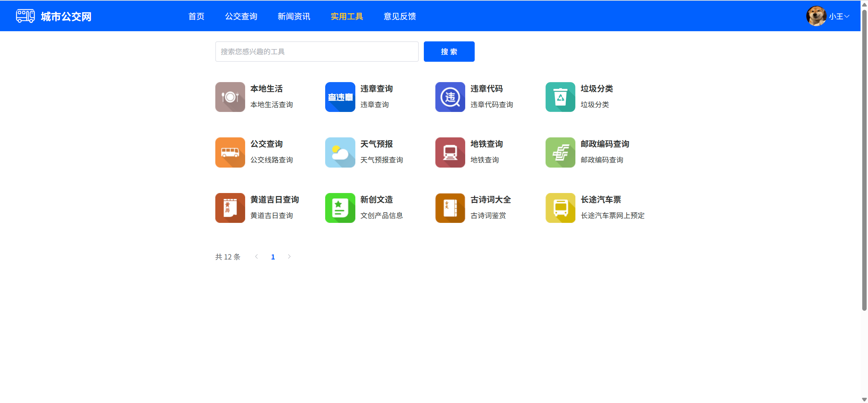Click the green 新创文造 star note icon
The width and height of the screenshot is (868, 403).
[x=340, y=208]
